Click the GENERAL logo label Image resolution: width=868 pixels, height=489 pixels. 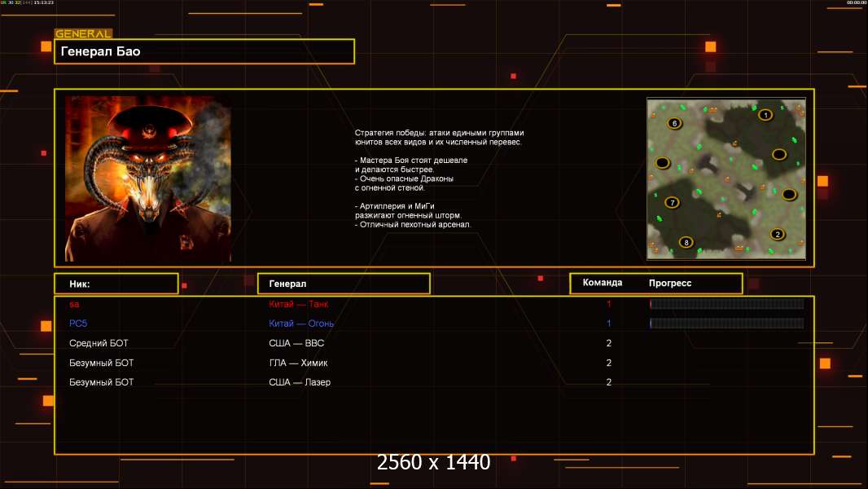click(82, 34)
